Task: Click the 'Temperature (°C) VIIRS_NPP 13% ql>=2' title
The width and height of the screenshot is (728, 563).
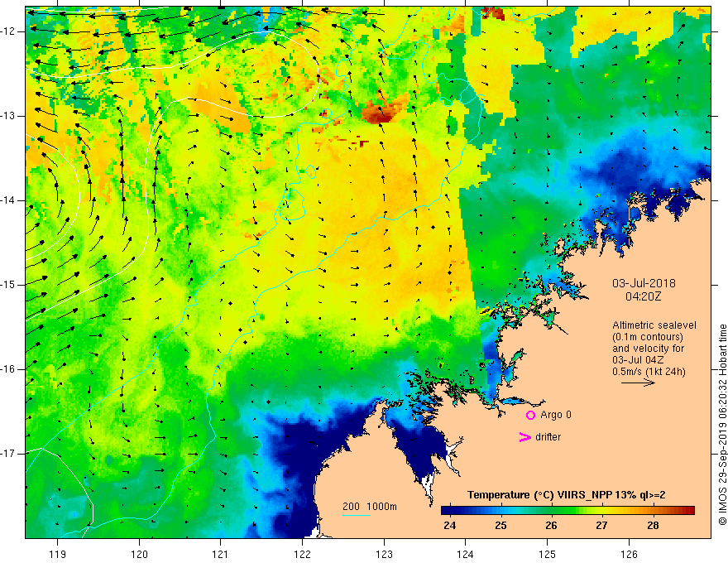Action: click(566, 495)
